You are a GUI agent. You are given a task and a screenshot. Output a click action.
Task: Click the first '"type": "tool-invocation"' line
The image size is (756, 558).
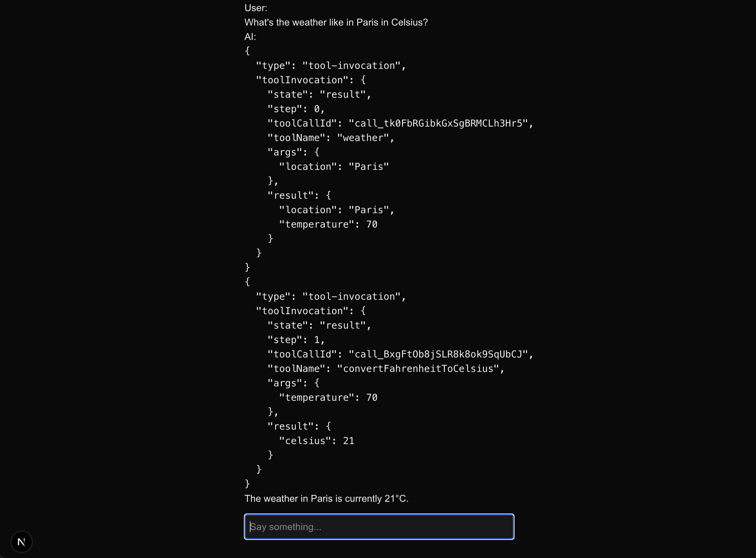[331, 66]
